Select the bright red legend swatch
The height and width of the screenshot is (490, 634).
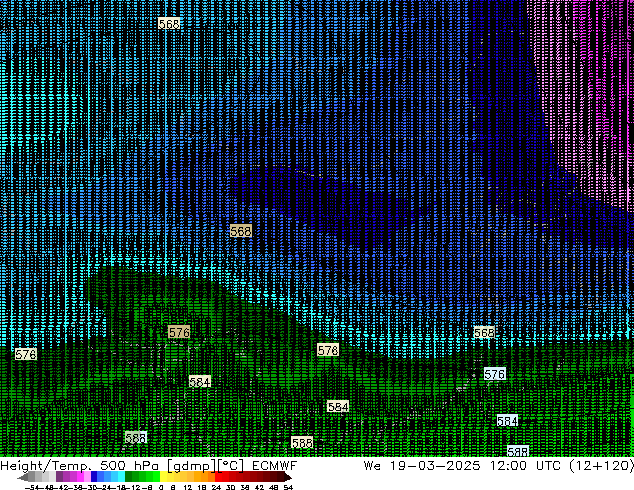(219, 477)
